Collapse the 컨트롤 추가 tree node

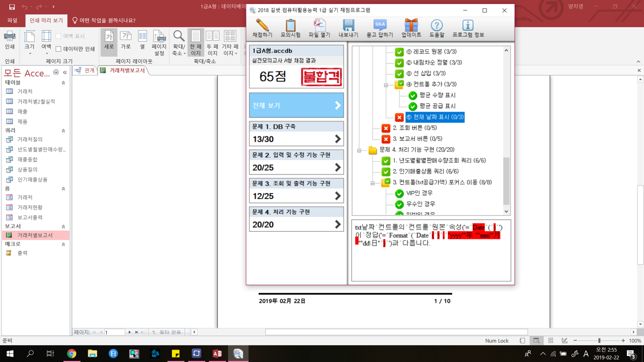tap(386, 84)
